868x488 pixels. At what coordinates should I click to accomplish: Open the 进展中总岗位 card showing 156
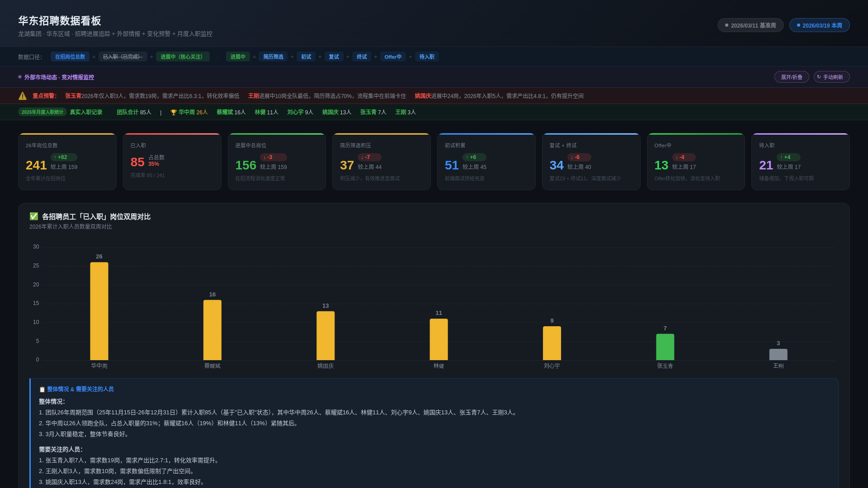pyautogui.click(x=277, y=162)
